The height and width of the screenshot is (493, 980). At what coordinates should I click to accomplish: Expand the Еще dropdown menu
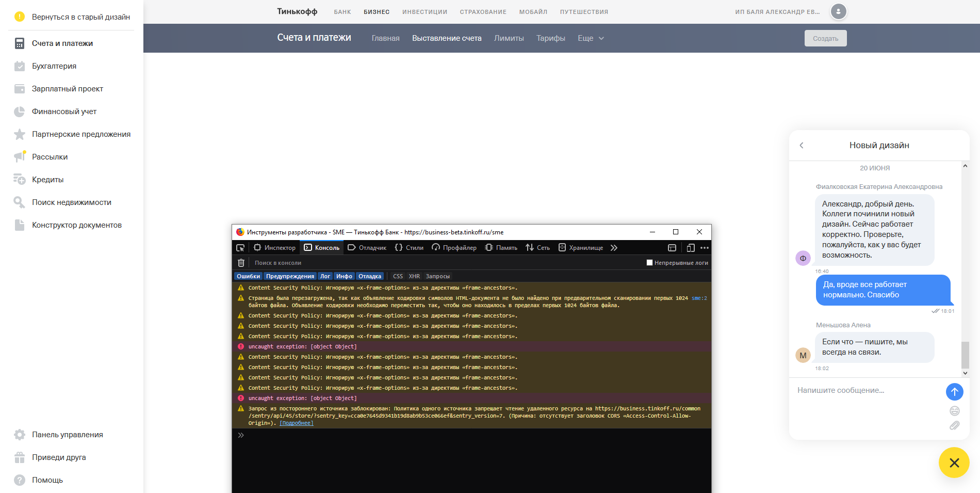click(591, 38)
